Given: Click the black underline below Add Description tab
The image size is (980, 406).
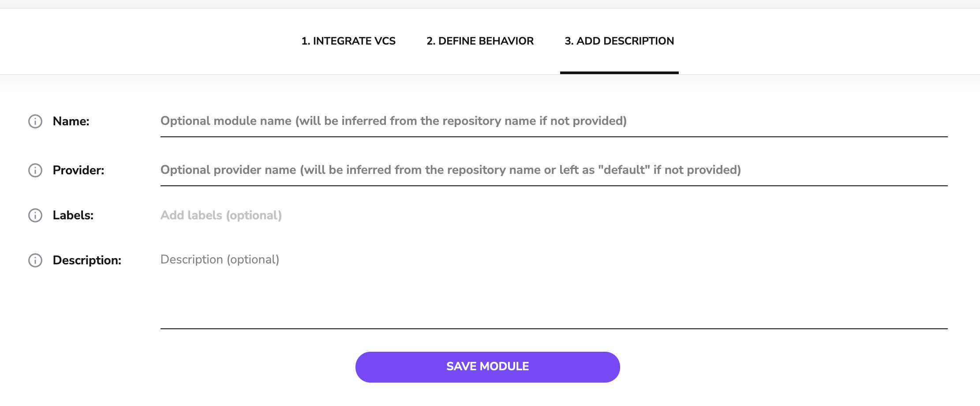Looking at the screenshot, I should [619, 73].
